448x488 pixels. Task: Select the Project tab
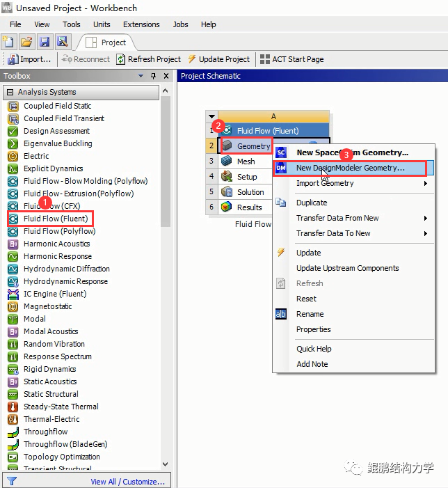[106, 42]
